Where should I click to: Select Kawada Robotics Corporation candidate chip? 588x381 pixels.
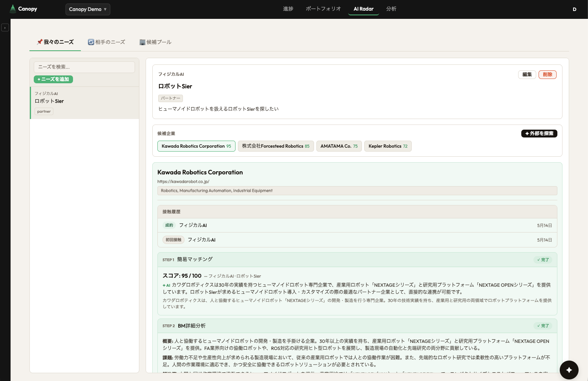click(x=196, y=146)
